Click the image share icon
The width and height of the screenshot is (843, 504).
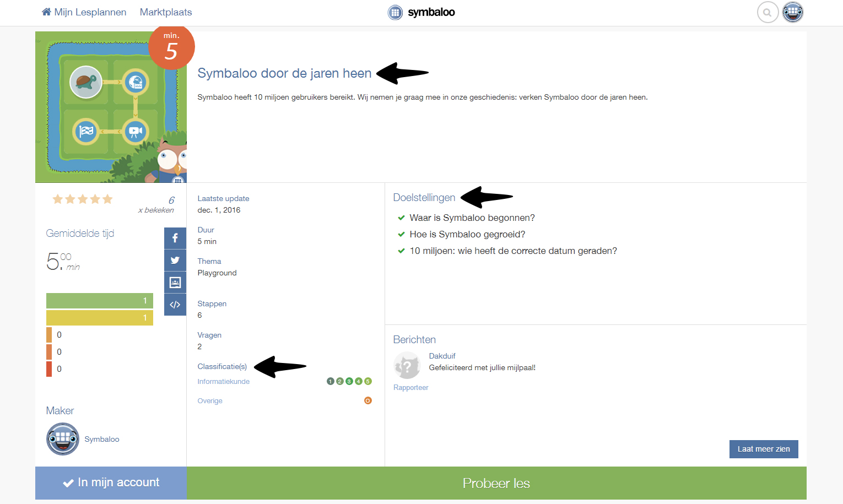tap(175, 282)
